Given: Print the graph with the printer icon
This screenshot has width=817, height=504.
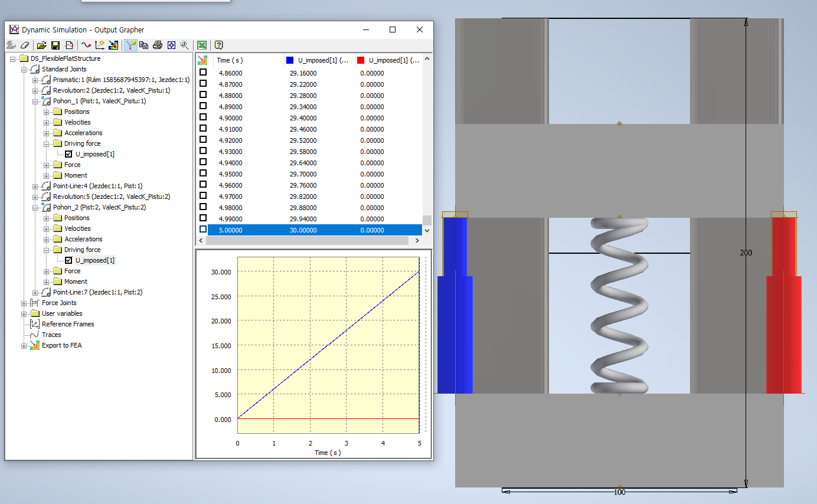Looking at the screenshot, I should pos(158,45).
